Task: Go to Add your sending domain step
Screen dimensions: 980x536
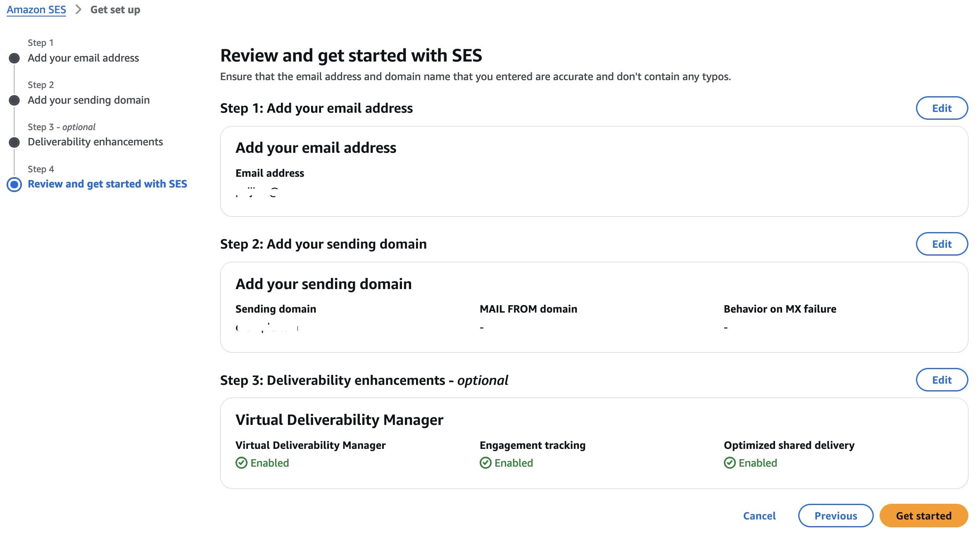Action: point(88,100)
